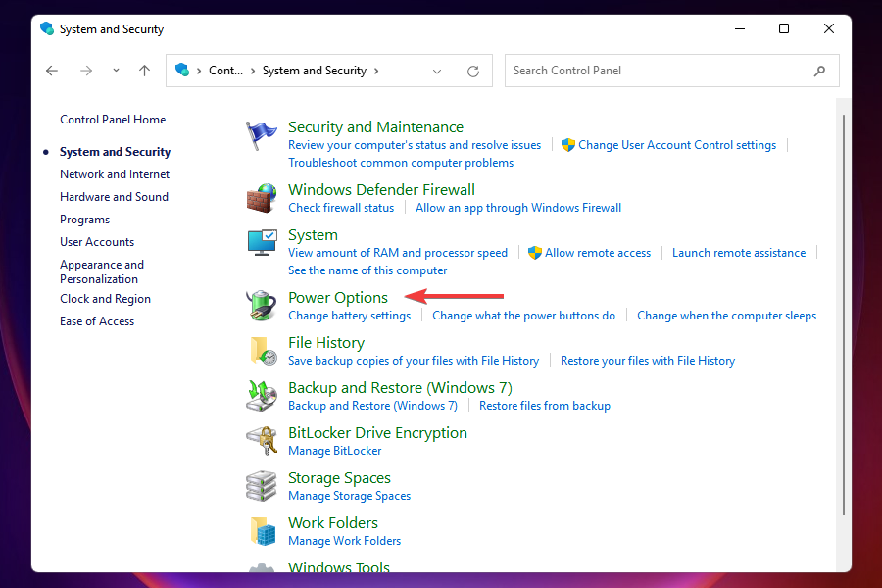Expand the address bar history dropdown
This screenshot has width=882, height=588.
click(x=437, y=71)
